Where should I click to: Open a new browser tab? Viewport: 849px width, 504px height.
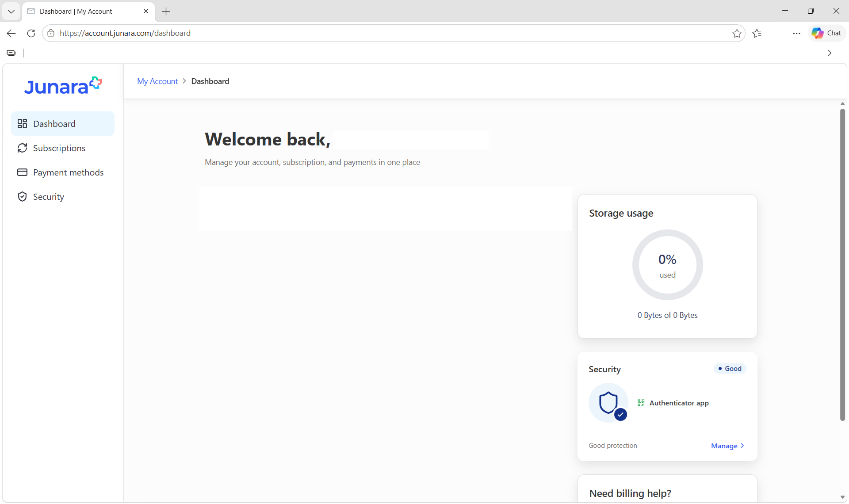[x=166, y=11]
